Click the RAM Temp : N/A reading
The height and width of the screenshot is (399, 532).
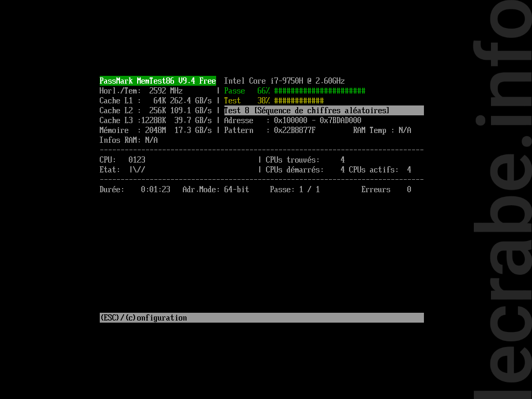coord(382,130)
